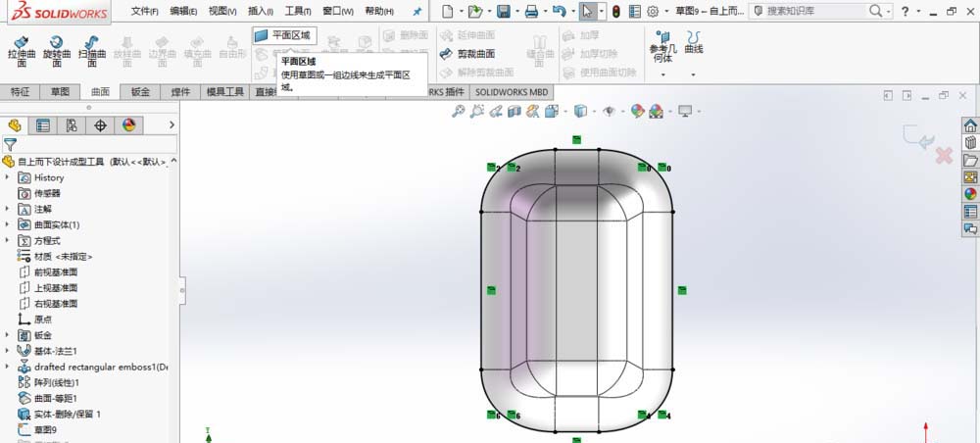Open the 工具 Tools menu
The height and width of the screenshot is (443, 980).
[298, 11]
